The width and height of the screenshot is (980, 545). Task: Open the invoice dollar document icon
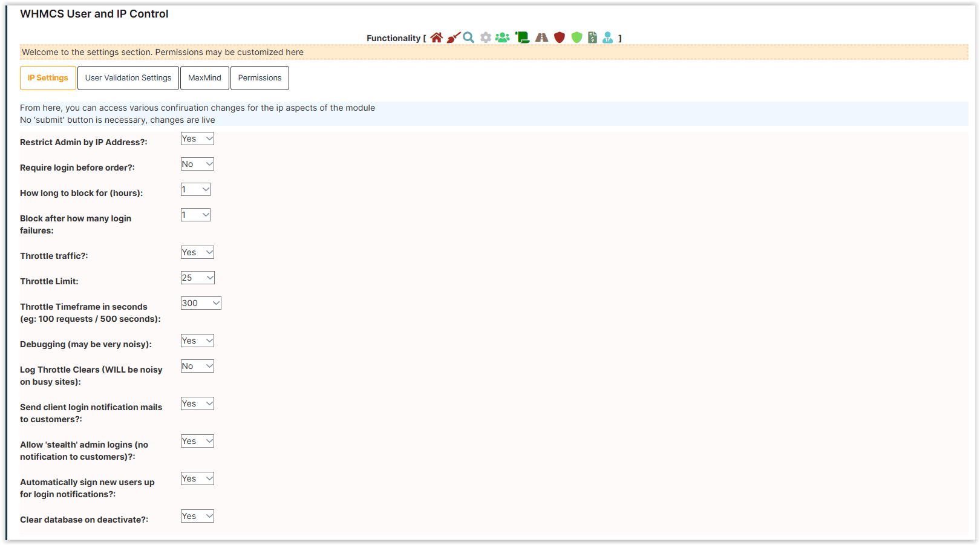click(x=593, y=38)
